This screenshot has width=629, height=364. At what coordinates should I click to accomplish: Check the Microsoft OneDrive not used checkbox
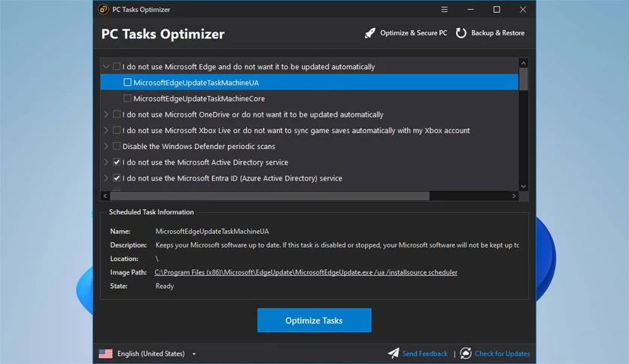click(117, 114)
